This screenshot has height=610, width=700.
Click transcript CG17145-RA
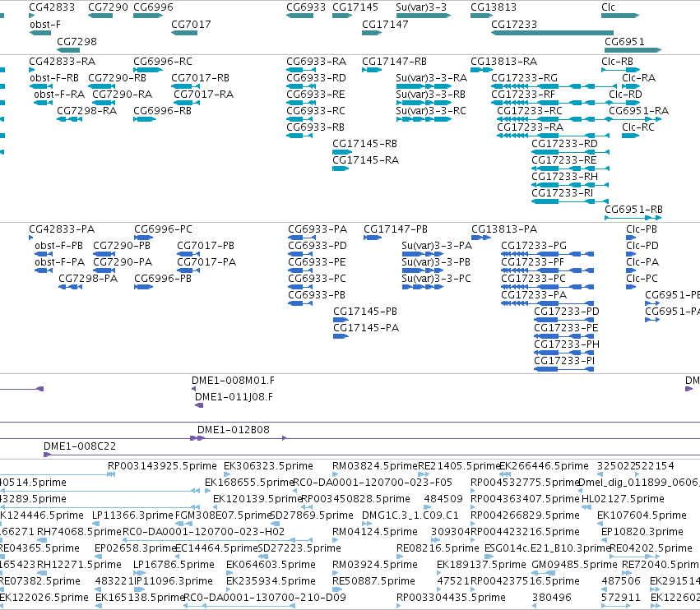click(x=365, y=160)
